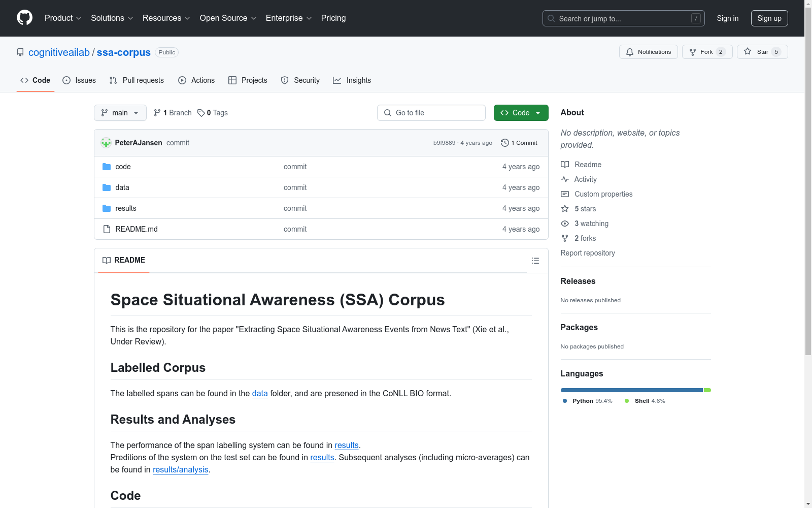The width and height of the screenshot is (812, 508).
Task: Open commit hash b9f9889
Action: coord(445,143)
